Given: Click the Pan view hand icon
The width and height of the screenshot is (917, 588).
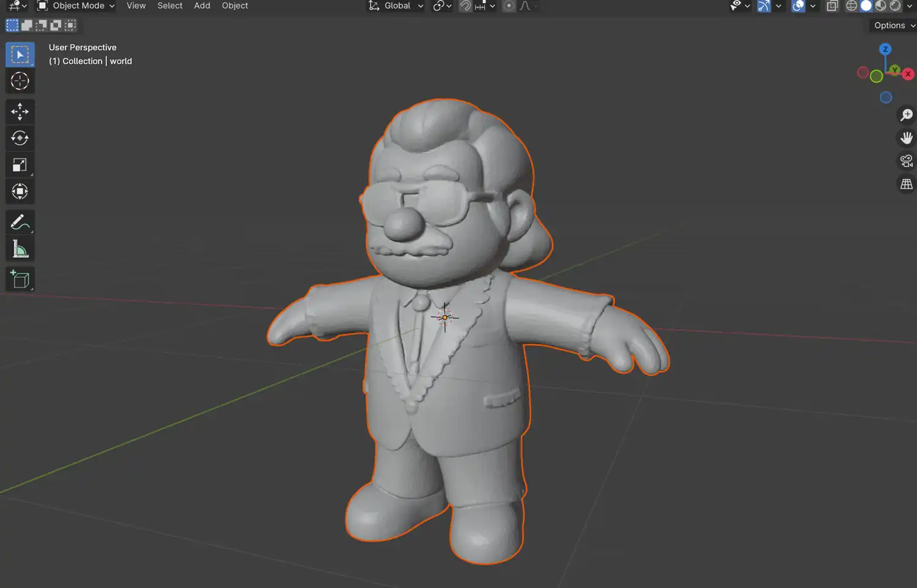Looking at the screenshot, I should [907, 138].
